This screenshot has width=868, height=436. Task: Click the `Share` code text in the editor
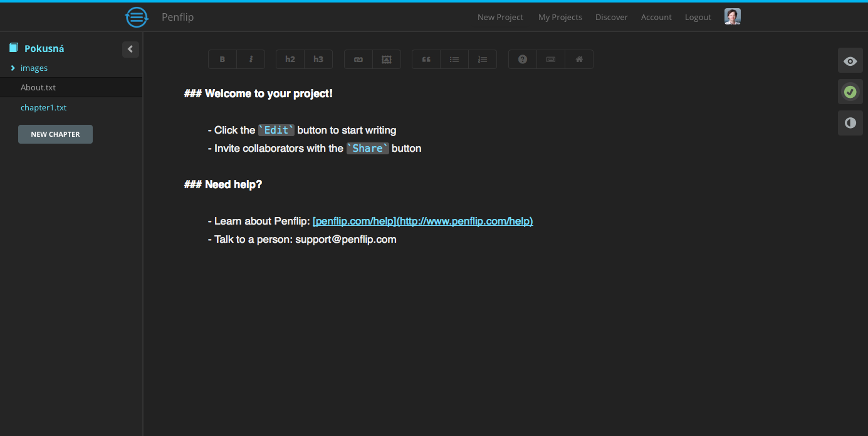(x=368, y=148)
